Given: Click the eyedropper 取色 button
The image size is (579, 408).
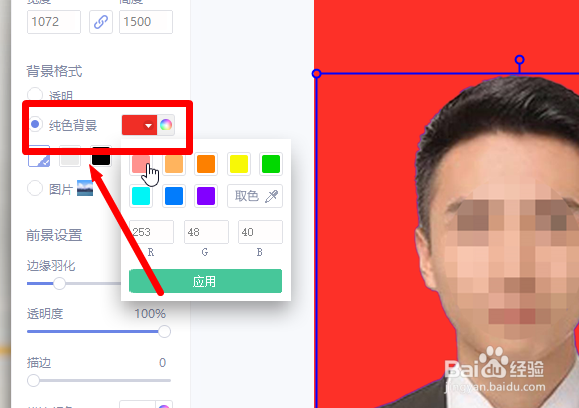Looking at the screenshot, I should [255, 196].
